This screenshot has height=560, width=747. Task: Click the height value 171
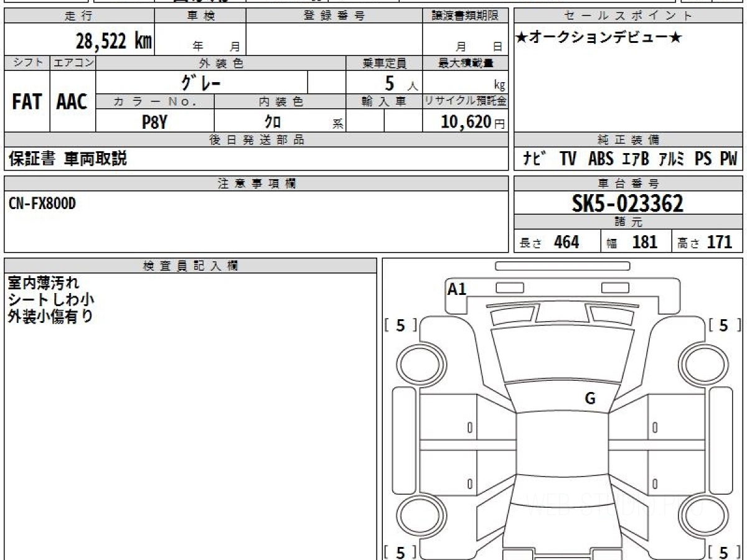coord(720,242)
